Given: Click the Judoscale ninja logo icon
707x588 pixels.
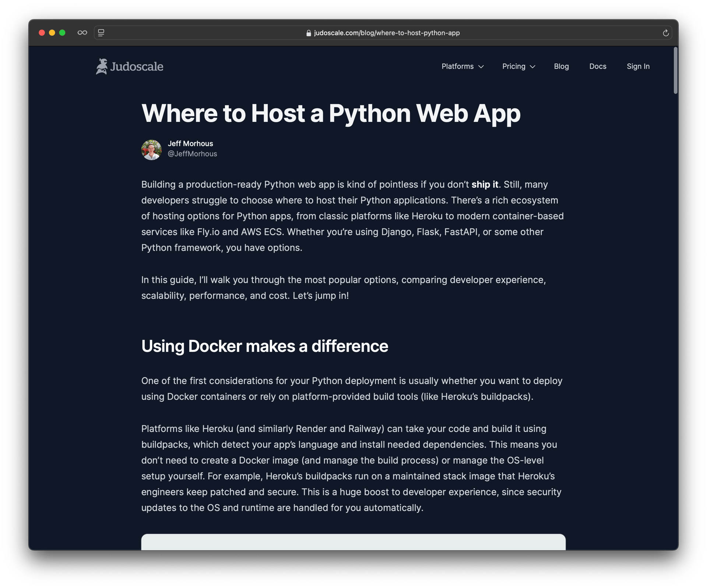Looking at the screenshot, I should click(102, 66).
